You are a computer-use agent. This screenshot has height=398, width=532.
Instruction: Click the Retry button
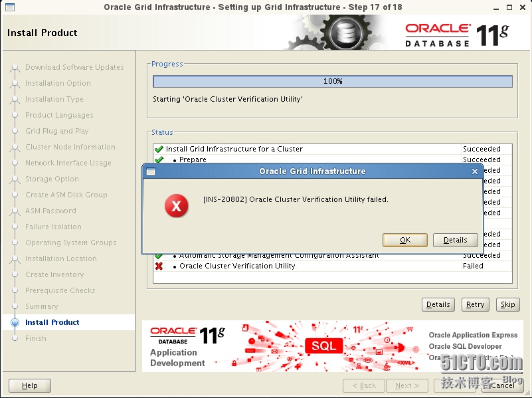[x=475, y=304]
